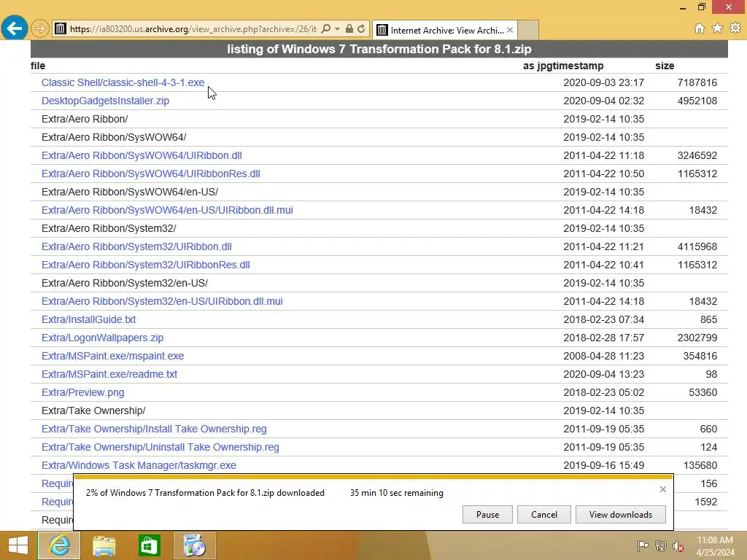Viewport: 747px width, 560px height.
Task: Open Extra/Aero Ribbon/System32/UIRibbon.dll link
Action: tap(136, 246)
